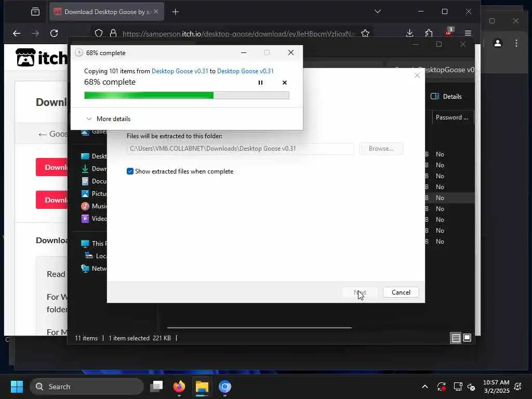Cancel the copy with the X button
Viewport: 532px width, 399px height.
pyautogui.click(x=284, y=83)
